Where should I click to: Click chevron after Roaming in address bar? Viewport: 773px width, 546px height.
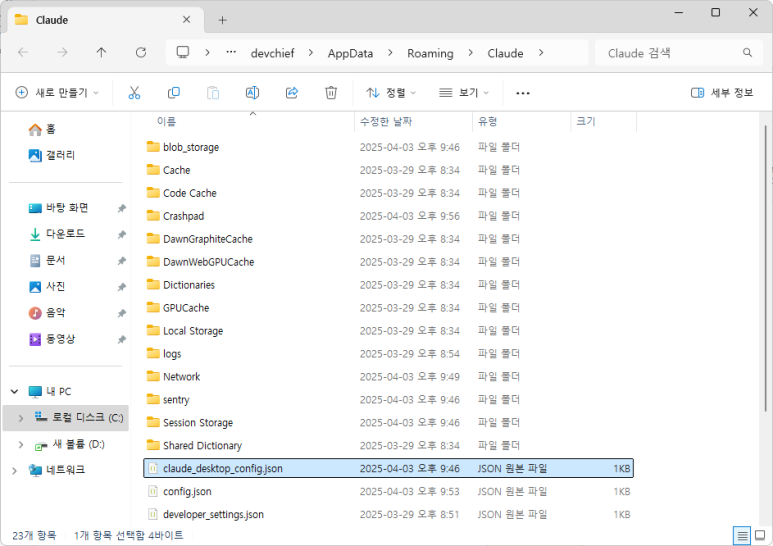[x=470, y=53]
